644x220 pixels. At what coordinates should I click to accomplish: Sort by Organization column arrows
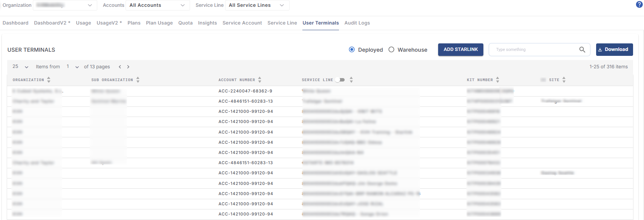click(x=49, y=80)
